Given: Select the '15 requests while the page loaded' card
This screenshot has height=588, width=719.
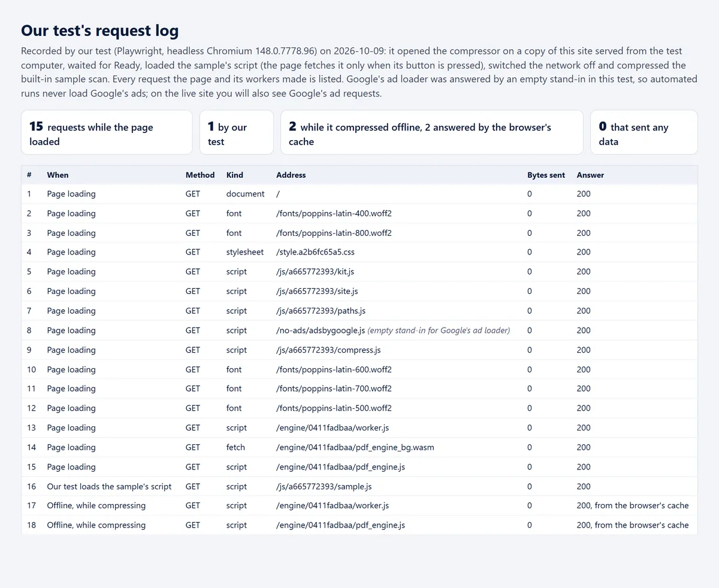Looking at the screenshot, I should point(107,132).
